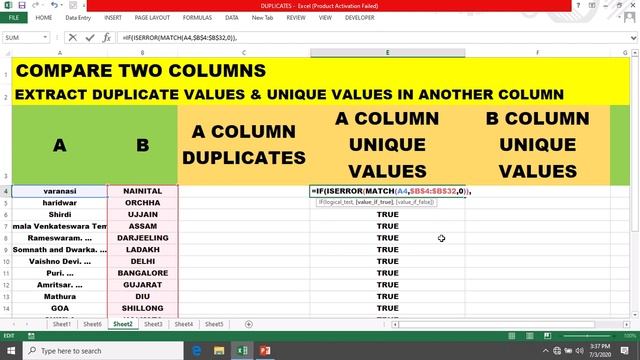
Task: Open File Explorer from the taskbar
Action: (x=219, y=351)
